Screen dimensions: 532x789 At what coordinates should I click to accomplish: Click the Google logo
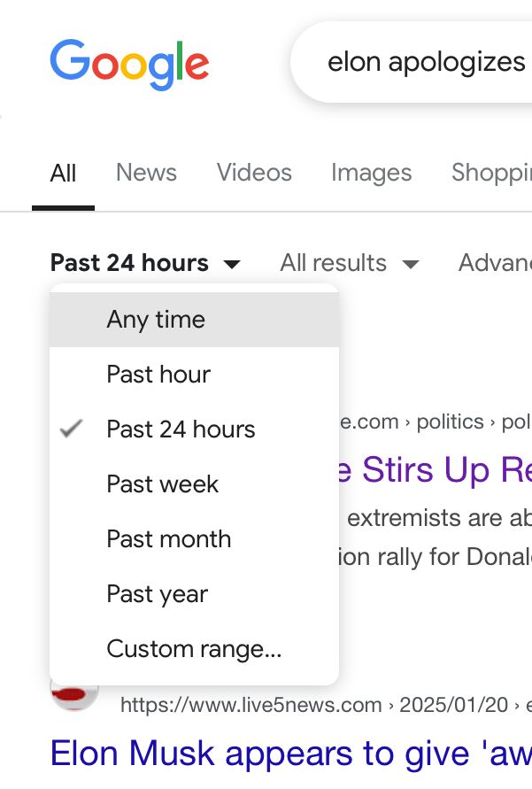pos(129,64)
